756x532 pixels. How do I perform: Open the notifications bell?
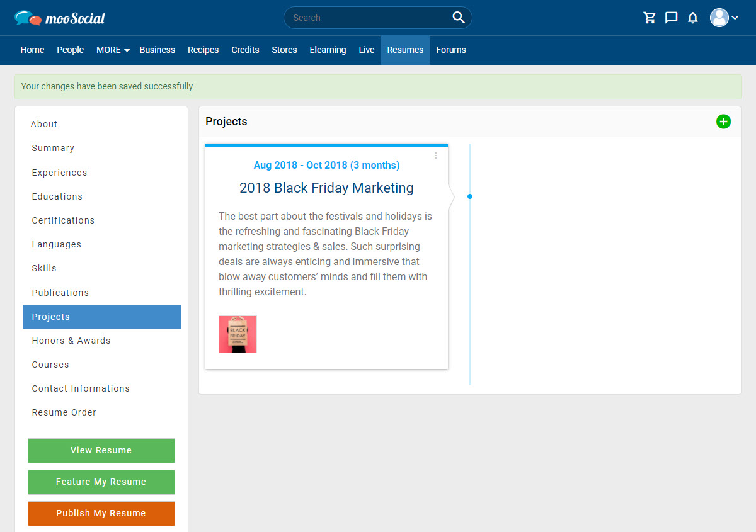click(693, 18)
